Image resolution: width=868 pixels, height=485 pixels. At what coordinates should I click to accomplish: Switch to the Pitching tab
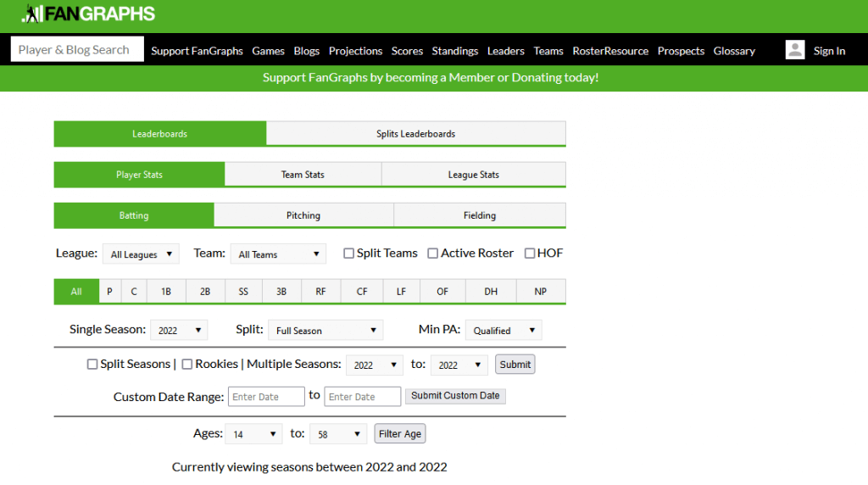[303, 215]
